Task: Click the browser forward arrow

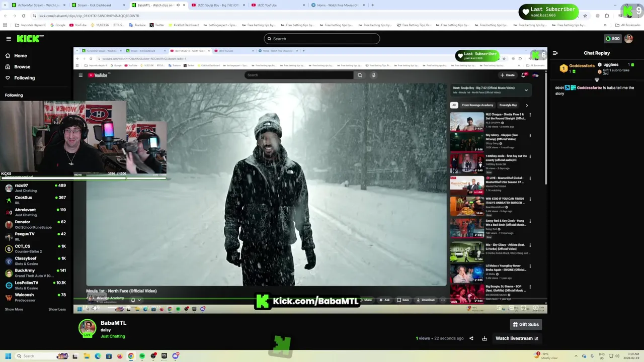Action: (x=14, y=16)
